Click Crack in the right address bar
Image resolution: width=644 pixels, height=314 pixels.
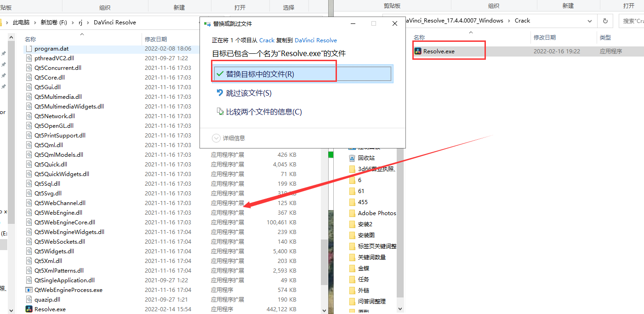coord(522,21)
